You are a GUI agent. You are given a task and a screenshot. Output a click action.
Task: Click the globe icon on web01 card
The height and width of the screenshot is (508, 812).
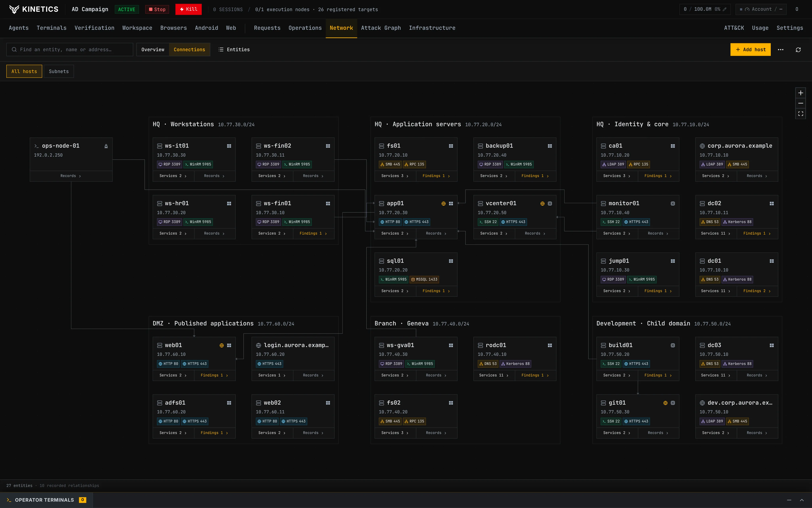coord(222,345)
